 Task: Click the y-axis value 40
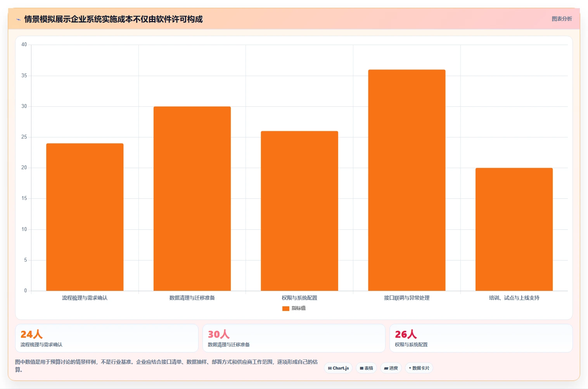pos(24,45)
